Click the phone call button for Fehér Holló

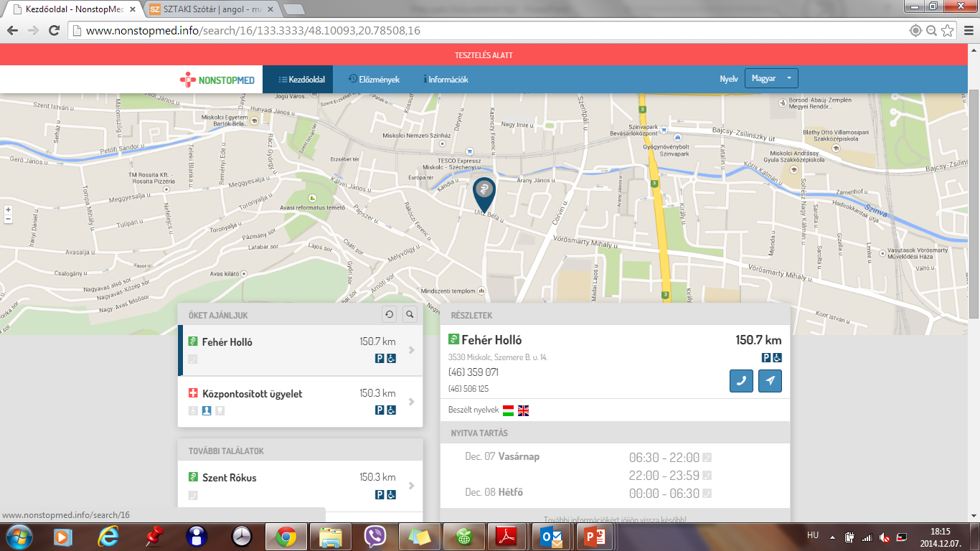pos(741,381)
